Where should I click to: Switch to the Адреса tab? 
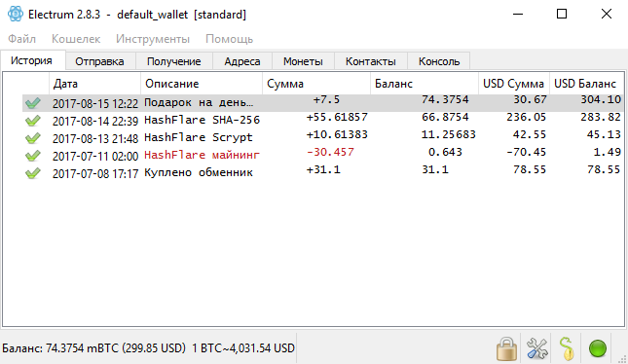[x=241, y=61]
